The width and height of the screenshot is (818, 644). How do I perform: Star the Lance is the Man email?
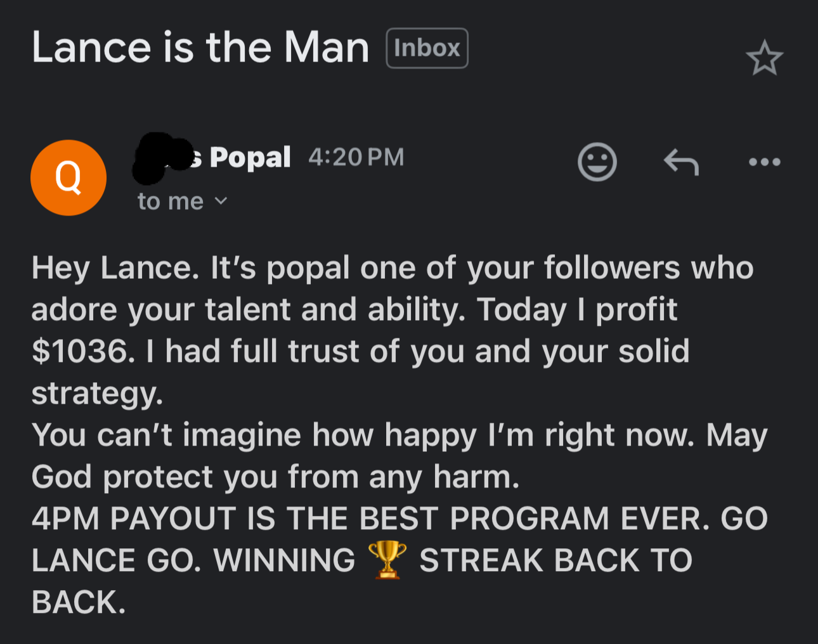coord(764,58)
